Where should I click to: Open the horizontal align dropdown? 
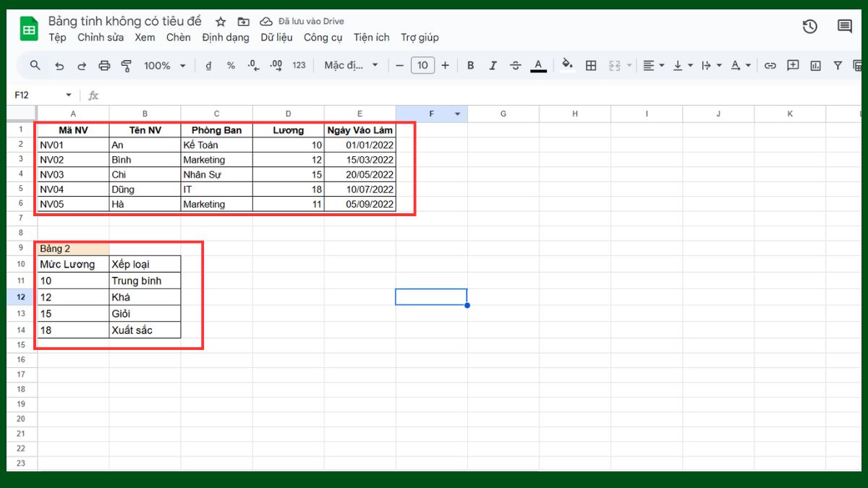652,65
